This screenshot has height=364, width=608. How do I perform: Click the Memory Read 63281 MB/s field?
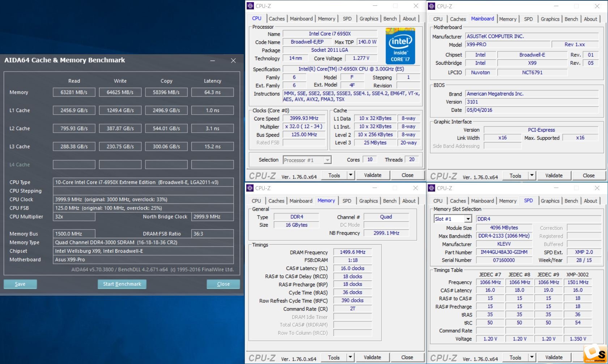point(74,93)
